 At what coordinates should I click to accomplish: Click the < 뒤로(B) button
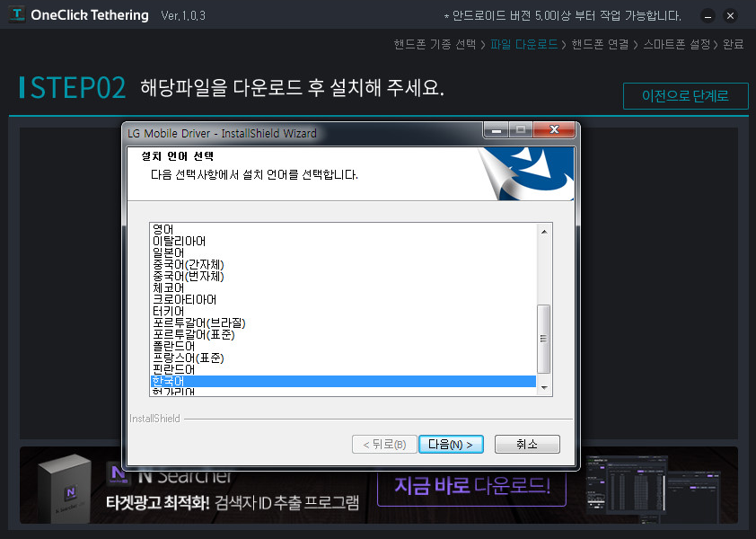[384, 445]
